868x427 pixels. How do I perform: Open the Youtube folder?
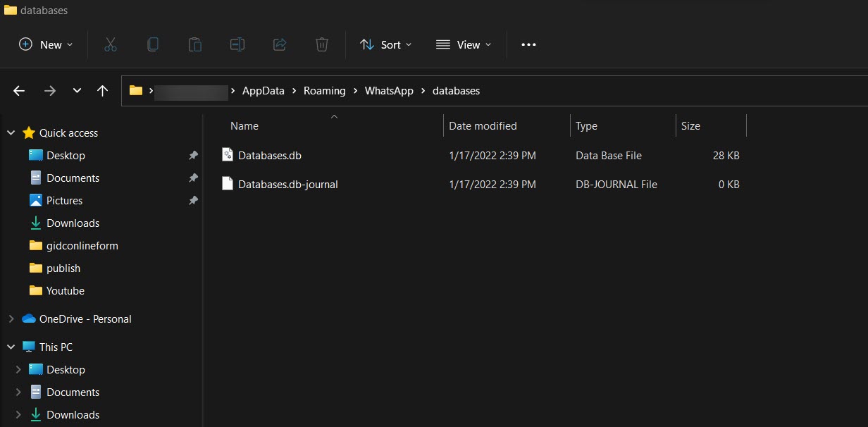66,290
